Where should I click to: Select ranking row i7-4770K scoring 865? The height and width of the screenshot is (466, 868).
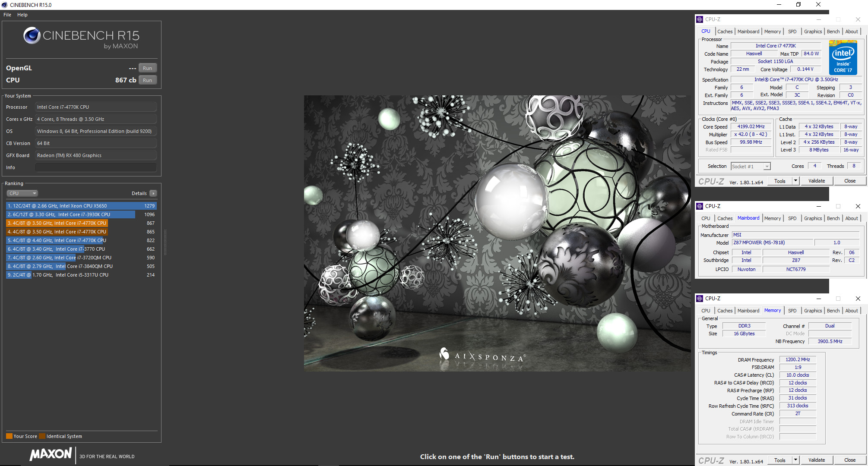pos(81,232)
